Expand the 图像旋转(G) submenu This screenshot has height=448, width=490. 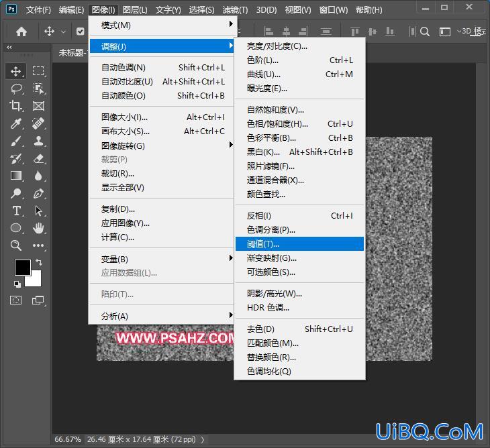coord(163,146)
